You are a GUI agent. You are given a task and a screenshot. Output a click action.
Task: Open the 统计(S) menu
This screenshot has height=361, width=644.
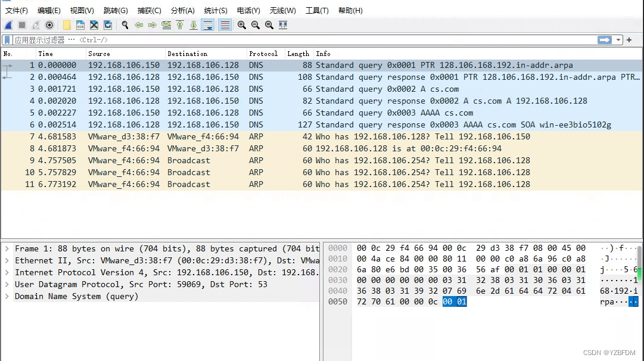[216, 10]
